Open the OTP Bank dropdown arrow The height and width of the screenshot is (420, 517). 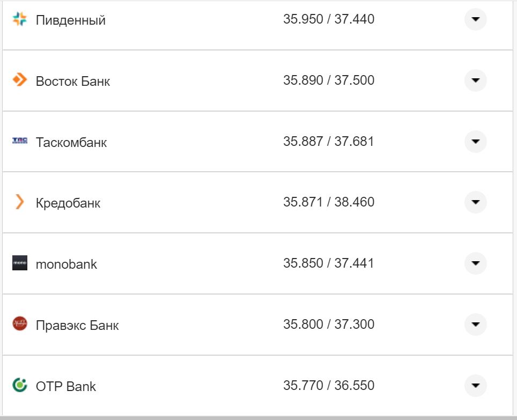tap(475, 385)
